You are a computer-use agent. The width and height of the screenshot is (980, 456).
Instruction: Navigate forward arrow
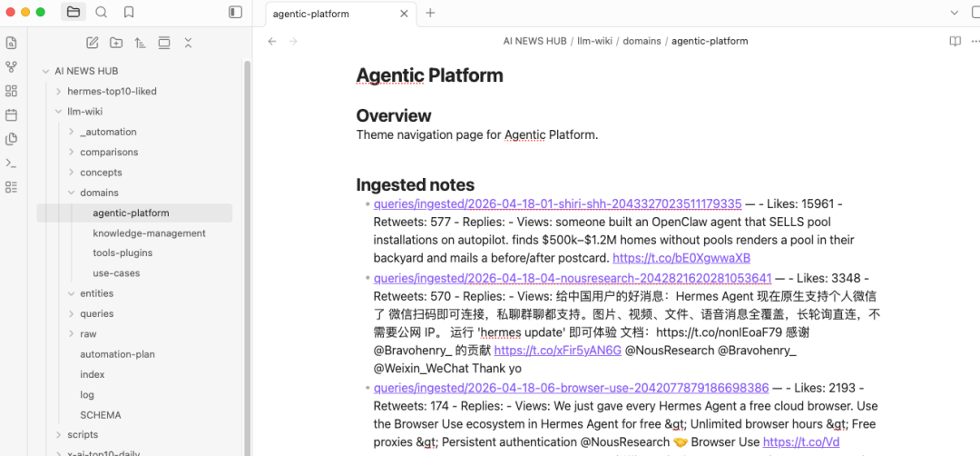pyautogui.click(x=293, y=41)
